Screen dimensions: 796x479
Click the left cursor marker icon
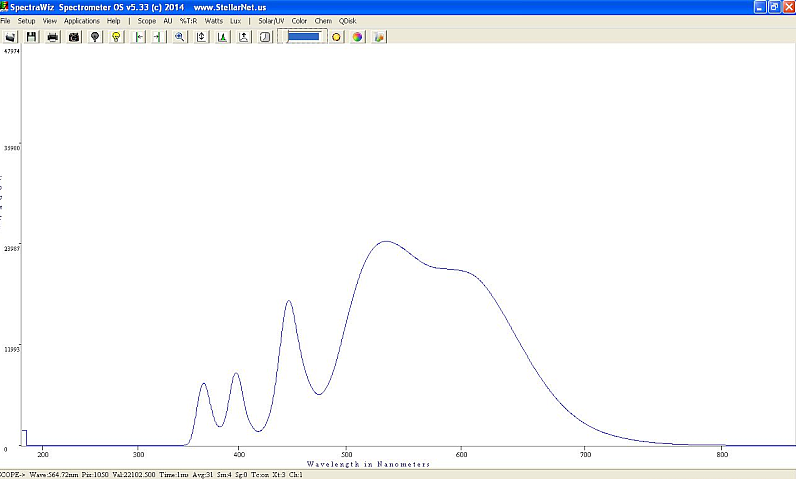pyautogui.click(x=138, y=37)
